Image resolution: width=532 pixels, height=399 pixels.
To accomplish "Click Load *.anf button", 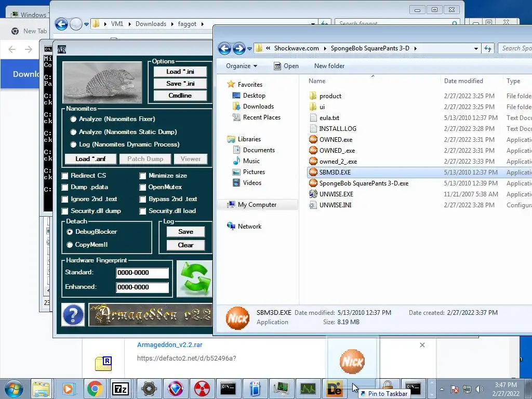I will point(90,159).
